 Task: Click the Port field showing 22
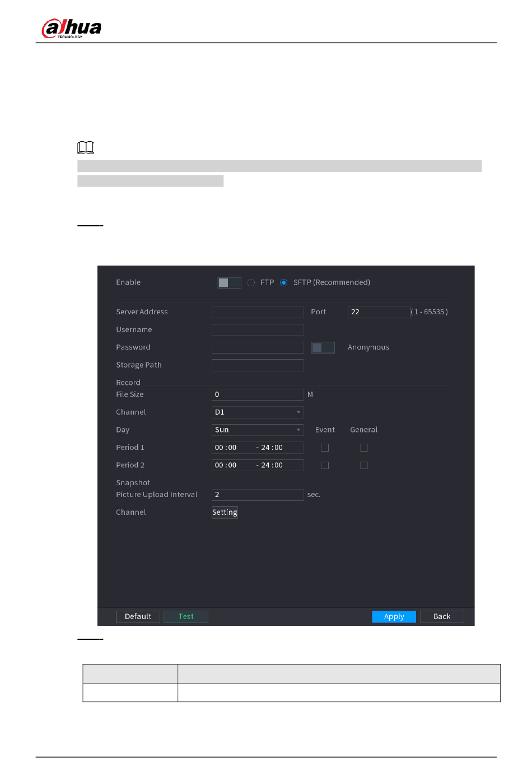[x=379, y=312]
